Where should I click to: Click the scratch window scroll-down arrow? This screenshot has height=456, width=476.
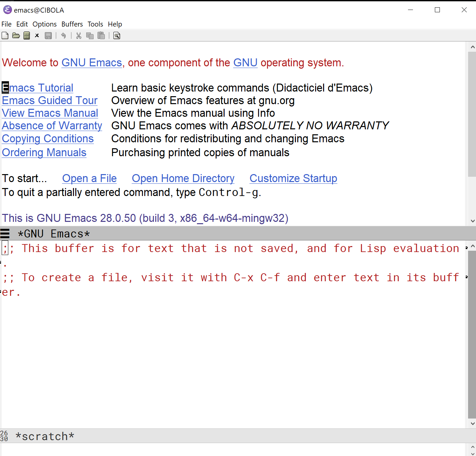pos(472,423)
